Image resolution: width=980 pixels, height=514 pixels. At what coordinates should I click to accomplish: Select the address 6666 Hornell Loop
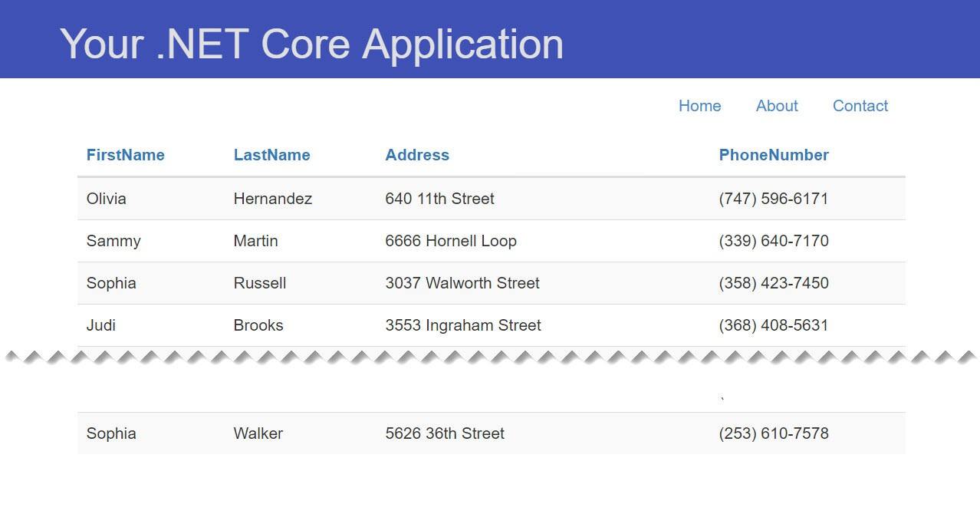click(x=451, y=241)
